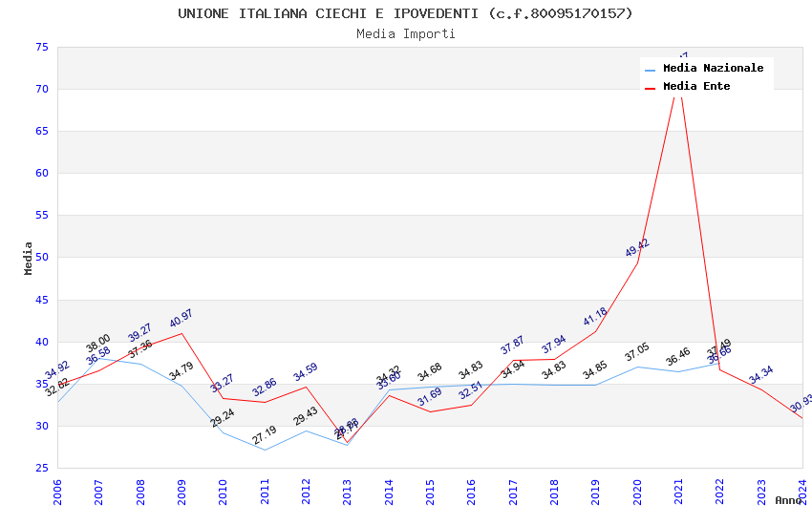Image resolution: width=812 pixels, height=525 pixels.
Task: Click the Anno axis title
Action: click(788, 500)
